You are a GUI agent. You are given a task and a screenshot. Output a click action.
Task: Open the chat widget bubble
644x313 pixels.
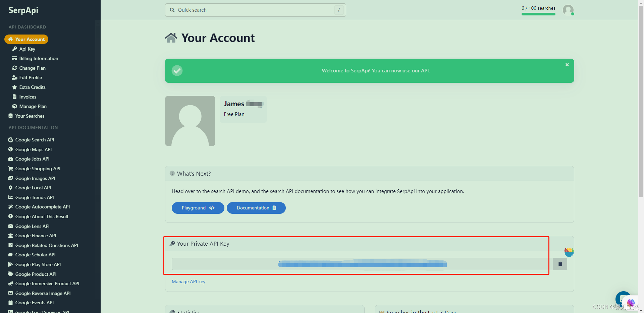pyautogui.click(x=623, y=299)
